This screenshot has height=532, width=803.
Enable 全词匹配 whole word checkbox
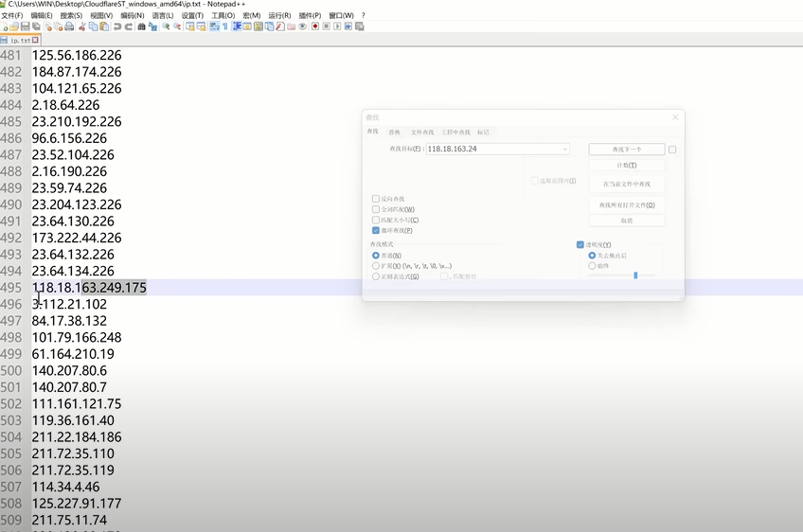[376, 209]
